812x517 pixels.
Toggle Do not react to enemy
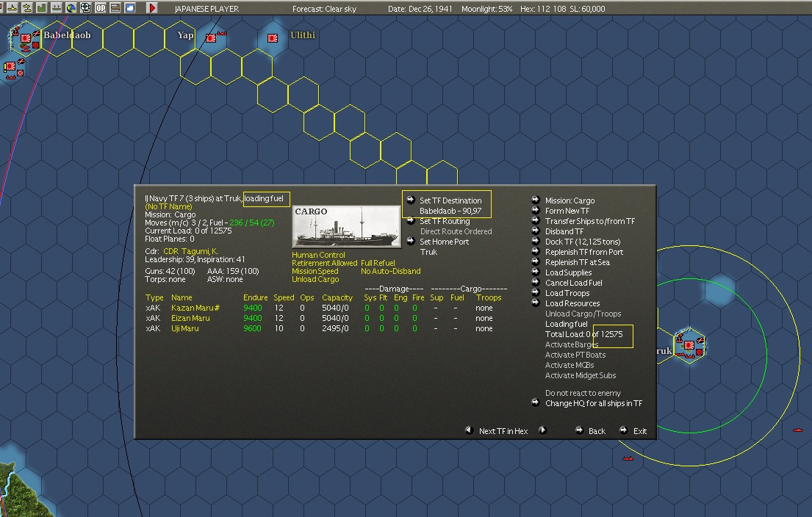coord(583,394)
